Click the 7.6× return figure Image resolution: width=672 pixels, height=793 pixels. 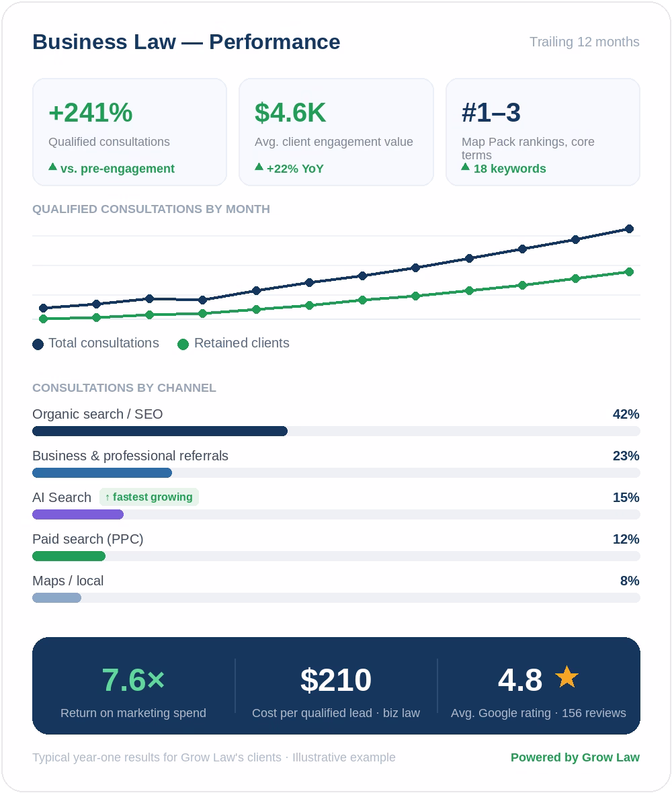[134, 679]
